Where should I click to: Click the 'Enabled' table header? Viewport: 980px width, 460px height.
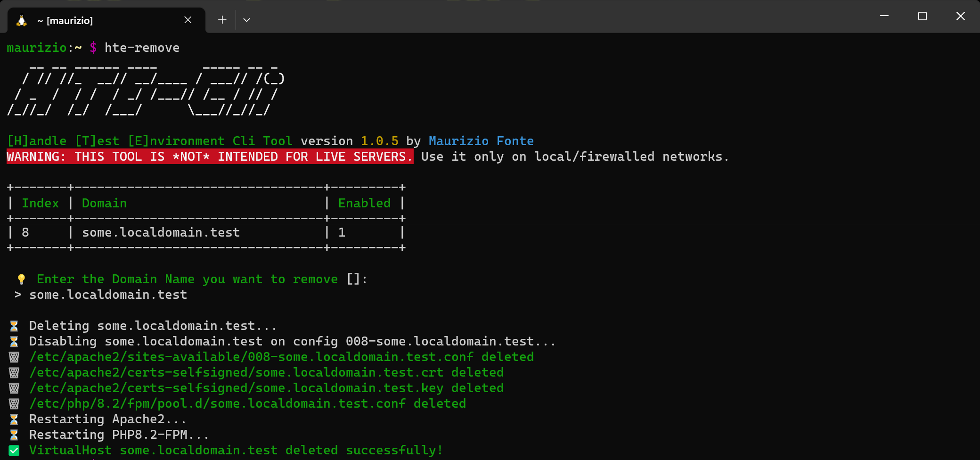click(364, 203)
